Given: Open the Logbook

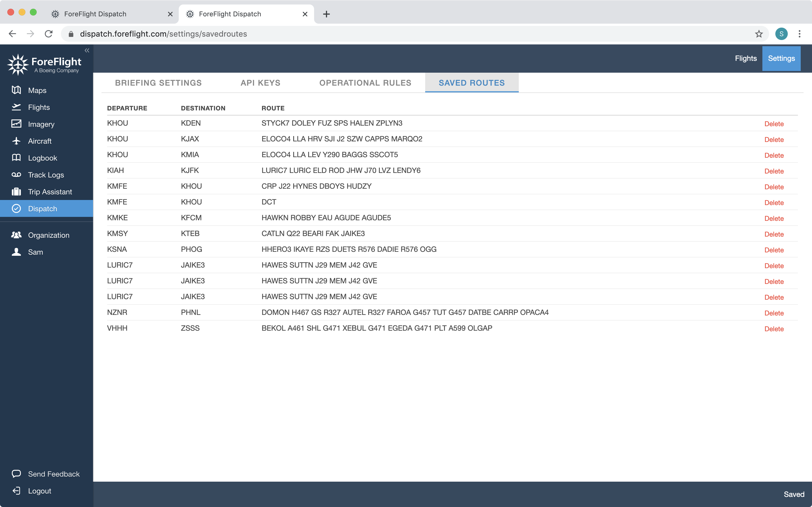Looking at the screenshot, I should (43, 158).
